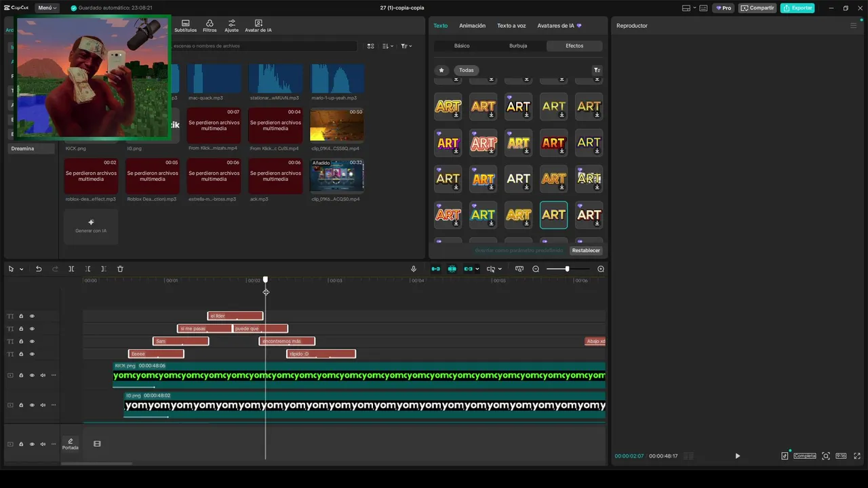The height and width of the screenshot is (488, 868).
Task: Open the media filter dropdown
Action: point(406,46)
